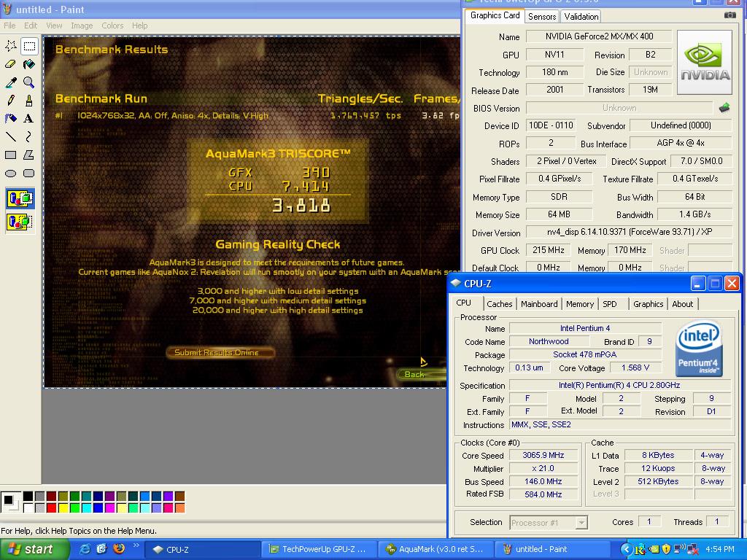Pick the Curve tool in Paint

(29, 136)
